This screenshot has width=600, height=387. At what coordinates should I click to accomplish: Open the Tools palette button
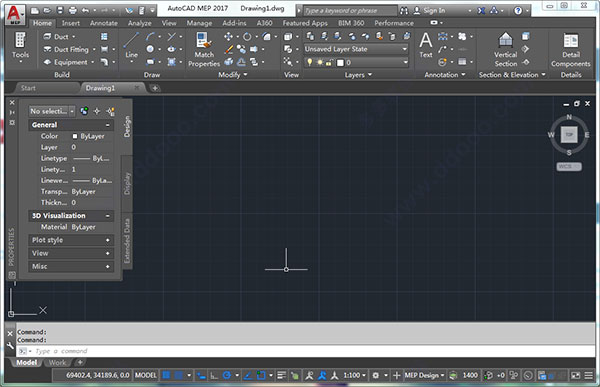coord(20,46)
